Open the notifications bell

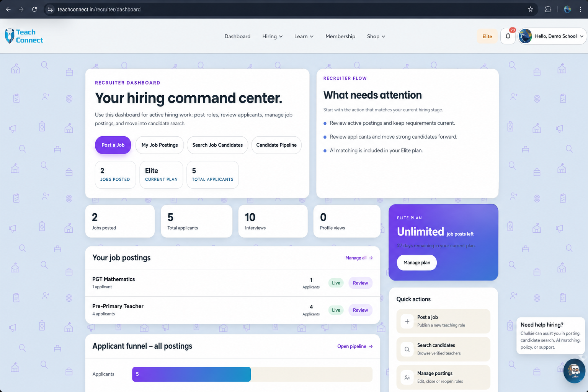pos(508,36)
